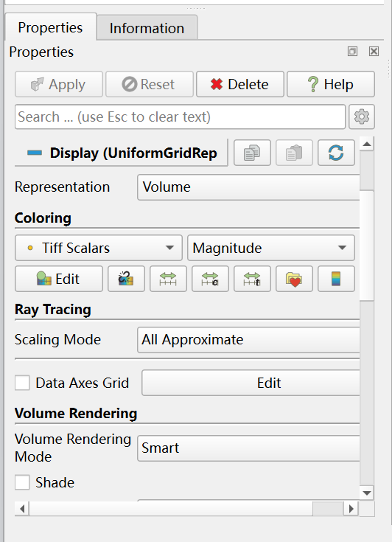Click the Edit color map button
The image size is (392, 542).
[x=59, y=279]
